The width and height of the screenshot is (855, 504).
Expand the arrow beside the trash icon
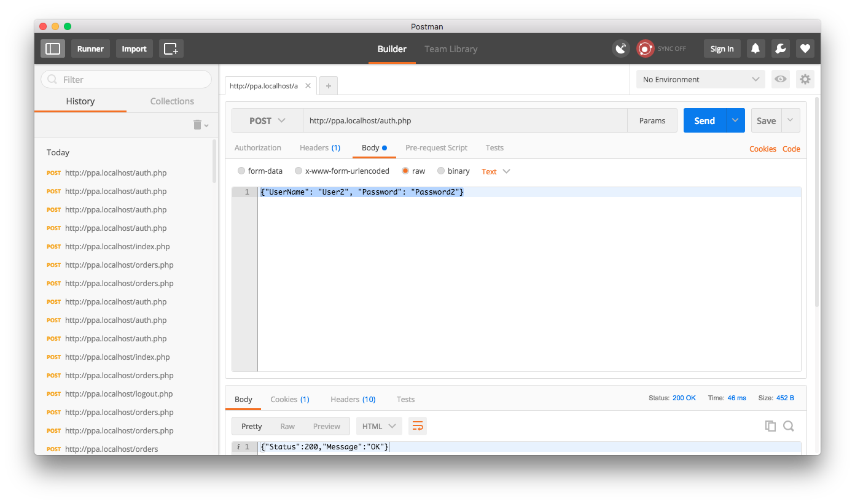206,125
